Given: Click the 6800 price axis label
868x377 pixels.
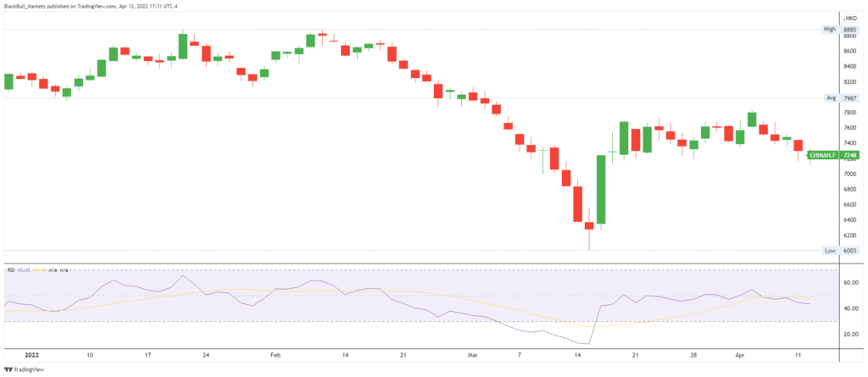Looking at the screenshot, I should 849,189.
